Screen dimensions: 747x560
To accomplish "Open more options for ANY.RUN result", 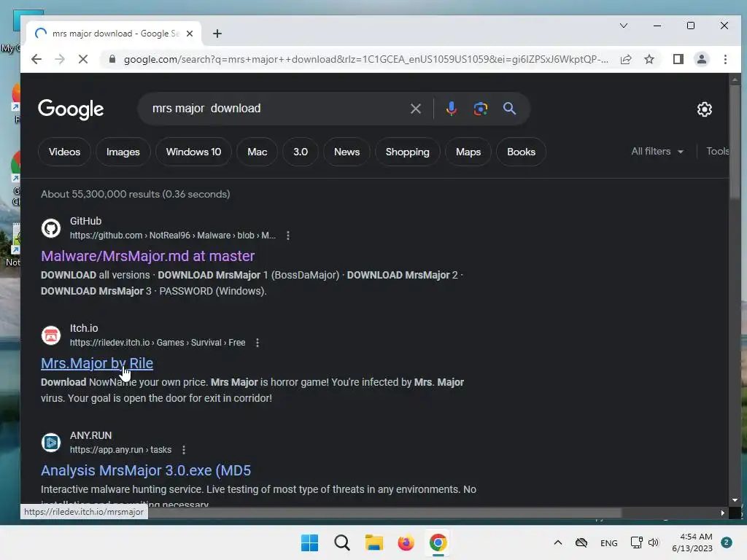I will (183, 449).
